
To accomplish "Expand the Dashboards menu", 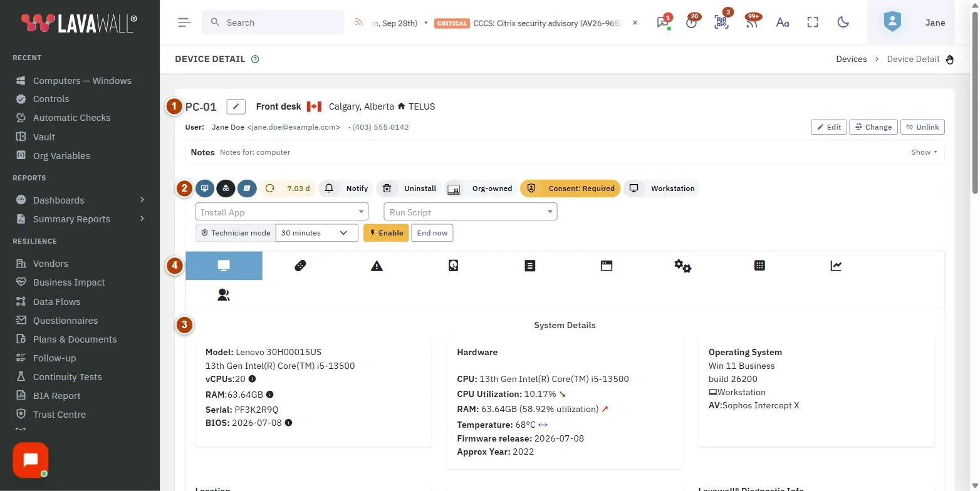I will pyautogui.click(x=81, y=200).
